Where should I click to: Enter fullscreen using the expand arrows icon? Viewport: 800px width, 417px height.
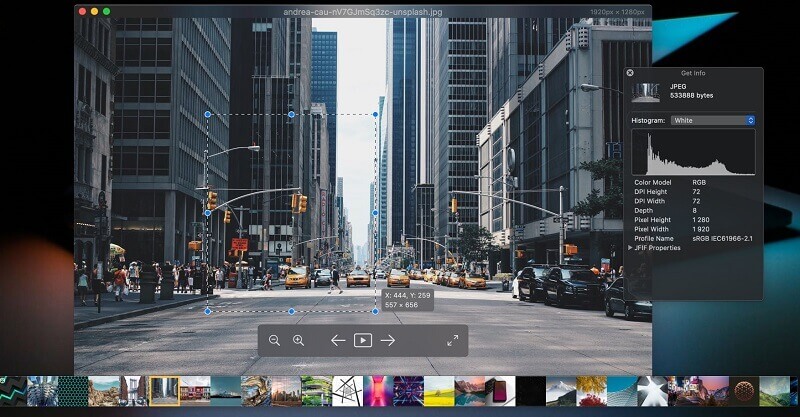[452, 341]
